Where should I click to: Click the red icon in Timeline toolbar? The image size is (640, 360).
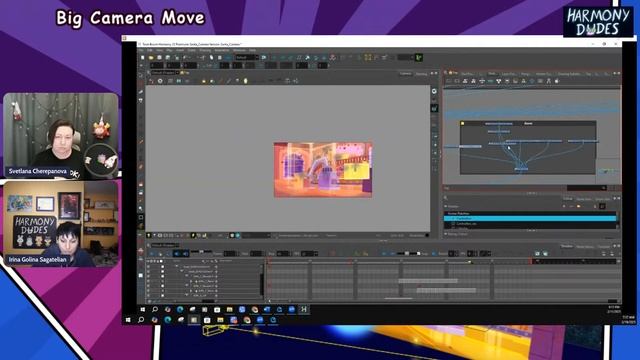[332, 253]
